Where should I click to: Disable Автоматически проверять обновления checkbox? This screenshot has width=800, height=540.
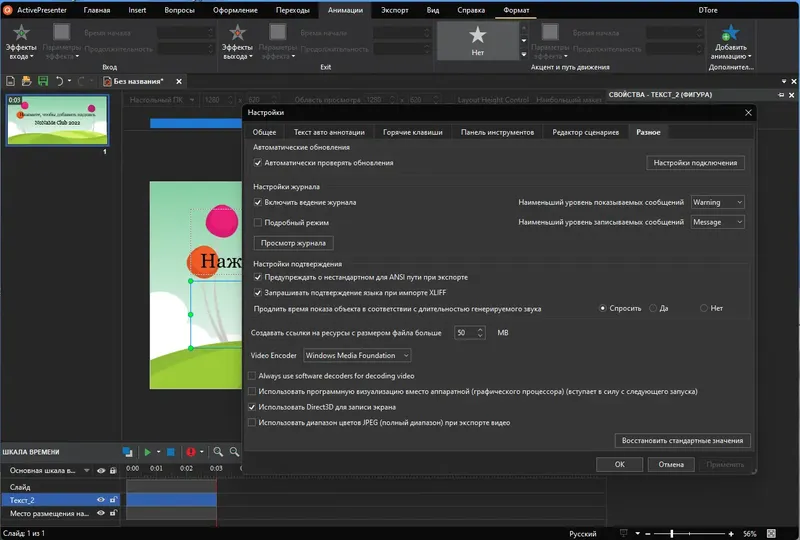click(258, 162)
